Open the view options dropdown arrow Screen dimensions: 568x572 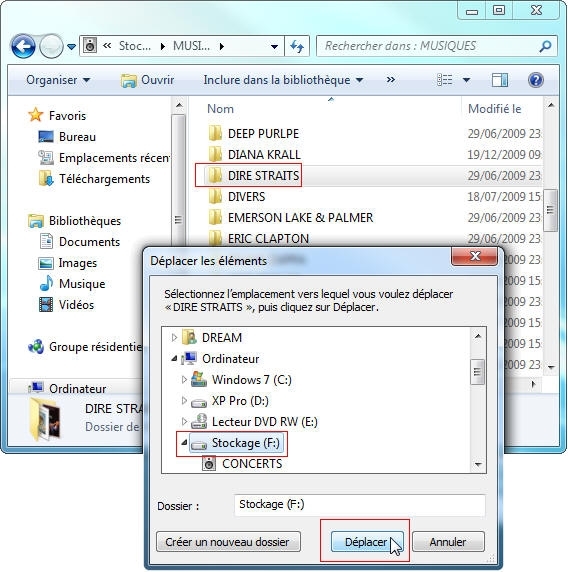[x=466, y=80]
